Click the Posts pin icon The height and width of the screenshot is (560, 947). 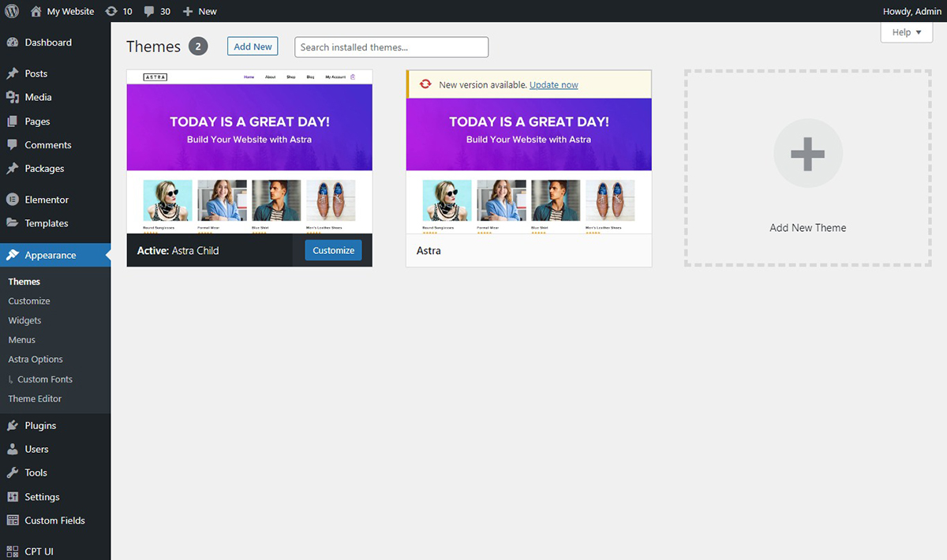[x=12, y=73]
